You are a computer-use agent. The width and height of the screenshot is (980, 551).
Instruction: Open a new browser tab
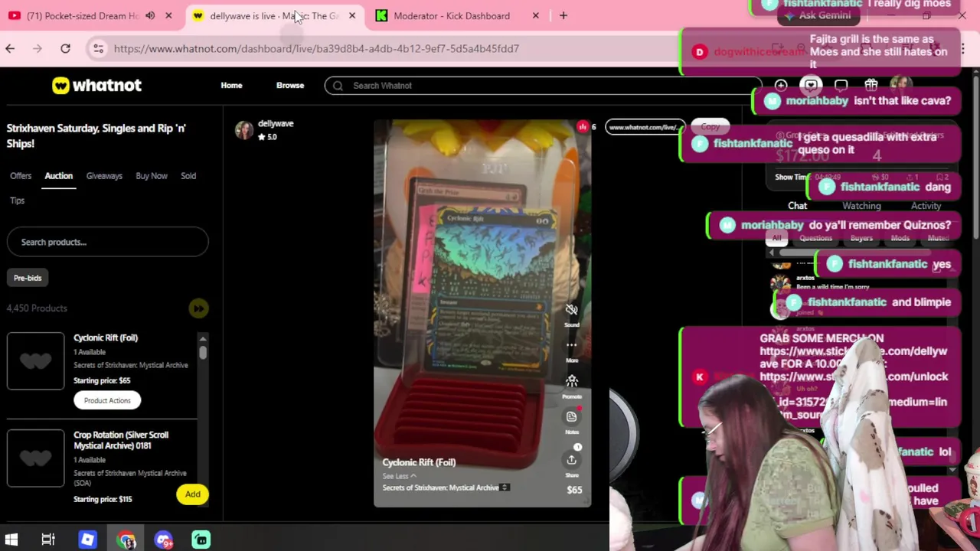(563, 15)
